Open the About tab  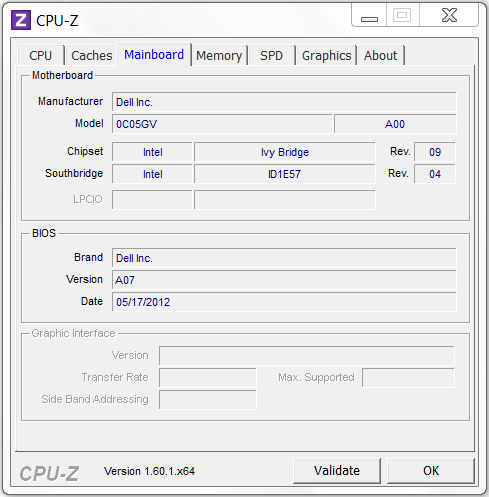tap(381, 55)
